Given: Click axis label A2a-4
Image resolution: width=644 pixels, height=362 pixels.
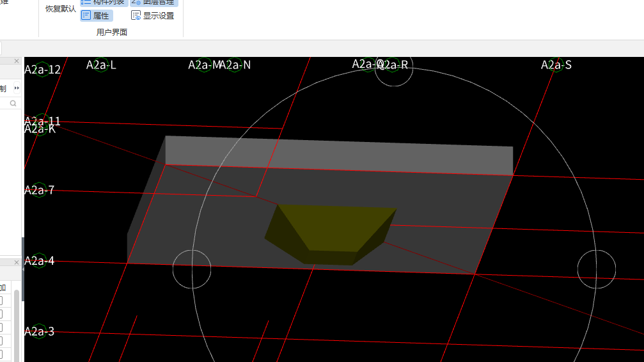Looking at the screenshot, I should click(x=40, y=261).
